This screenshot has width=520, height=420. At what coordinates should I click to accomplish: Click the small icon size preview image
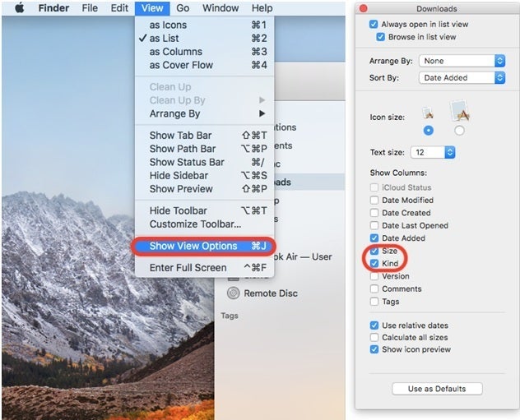428,113
